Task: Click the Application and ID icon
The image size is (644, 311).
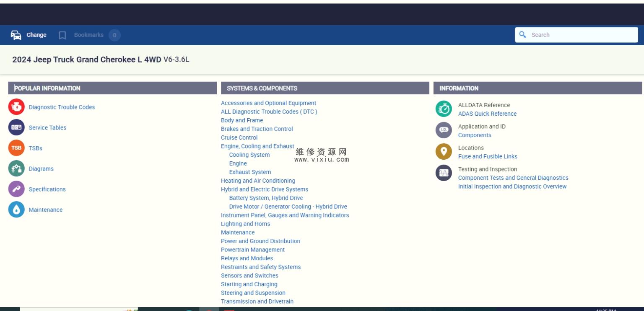Action: point(444,130)
